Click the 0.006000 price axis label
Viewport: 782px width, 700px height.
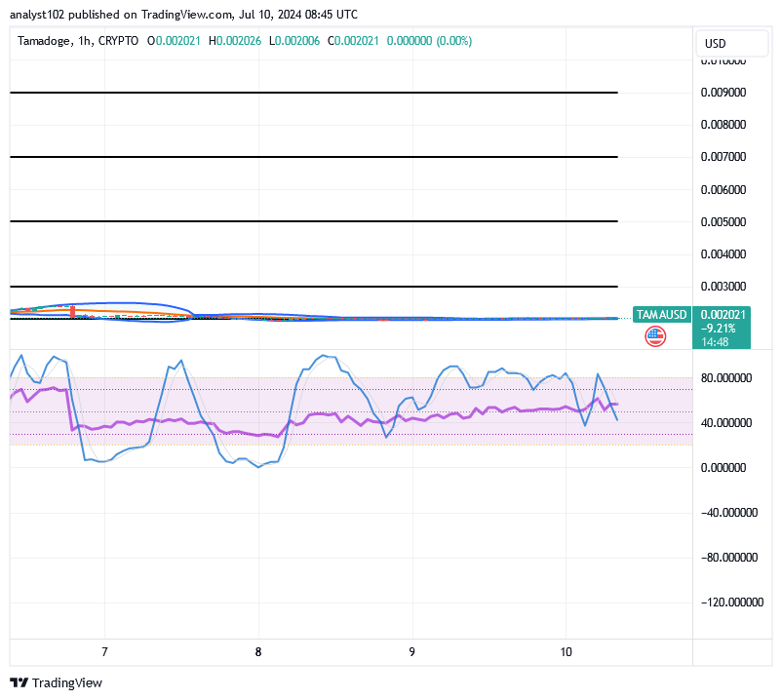pyautogui.click(x=723, y=189)
